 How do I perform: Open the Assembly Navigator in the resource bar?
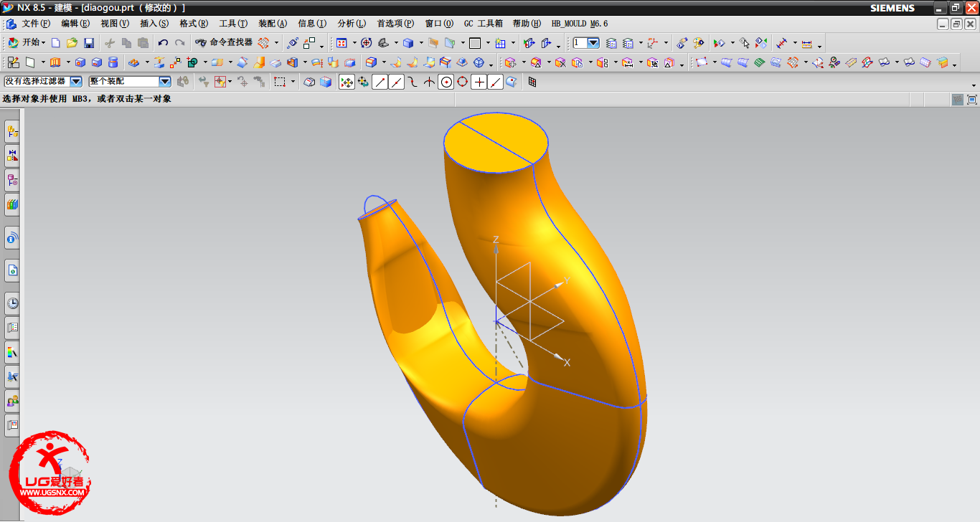[12, 131]
